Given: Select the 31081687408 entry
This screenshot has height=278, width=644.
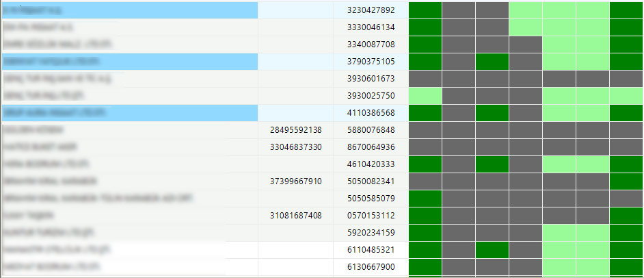Looking at the screenshot, I should click(296, 216).
